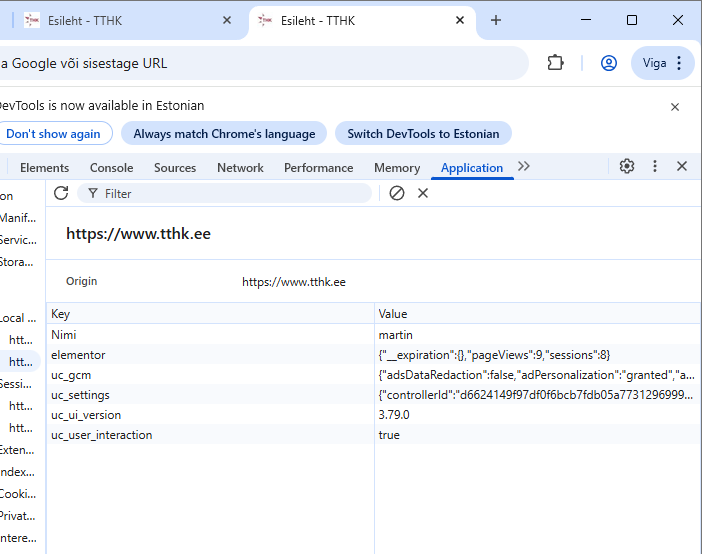Switch to the Console tab
The image size is (702, 554).
(x=111, y=168)
